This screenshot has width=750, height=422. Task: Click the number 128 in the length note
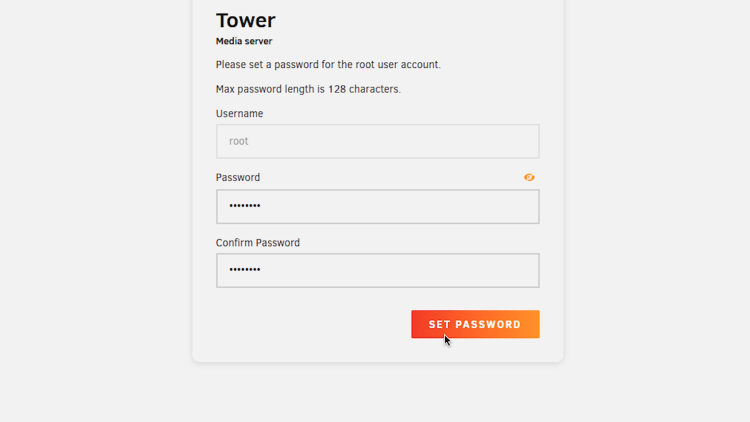[337, 89]
